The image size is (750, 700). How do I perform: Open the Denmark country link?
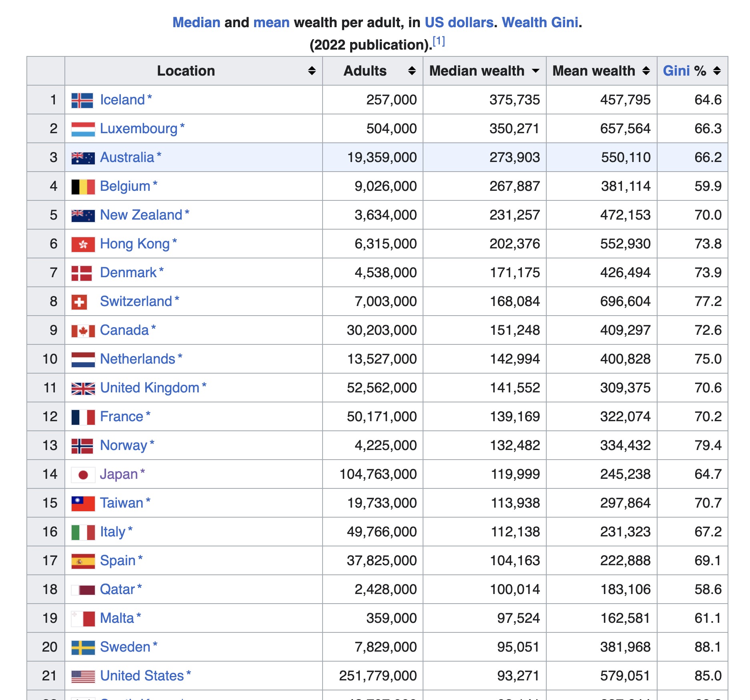(x=128, y=272)
